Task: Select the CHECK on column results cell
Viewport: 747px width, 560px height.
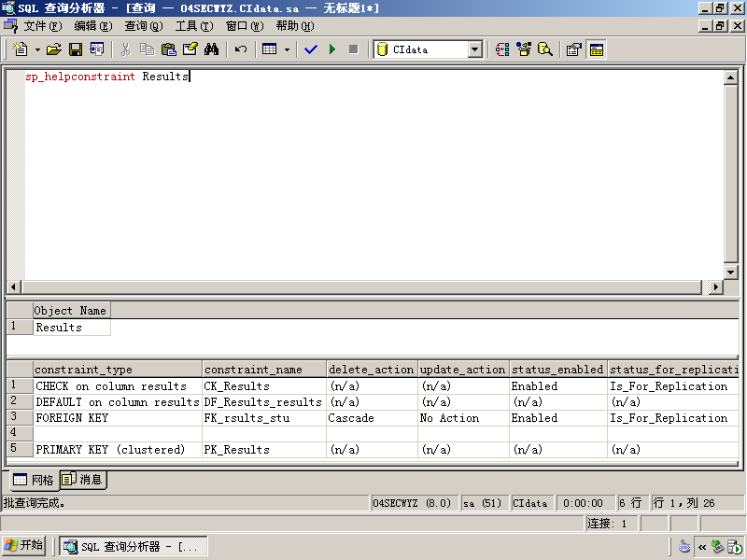Action: point(118,386)
